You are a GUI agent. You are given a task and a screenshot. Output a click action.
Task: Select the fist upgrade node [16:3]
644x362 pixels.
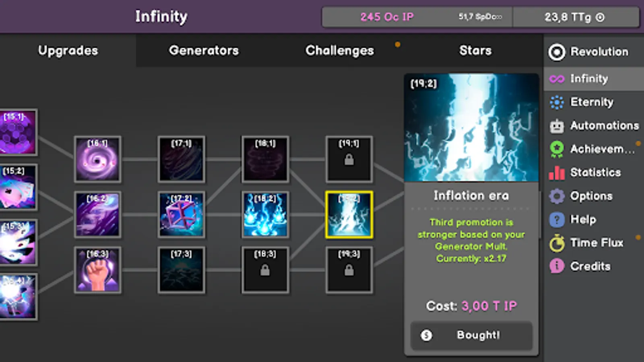pos(97,269)
